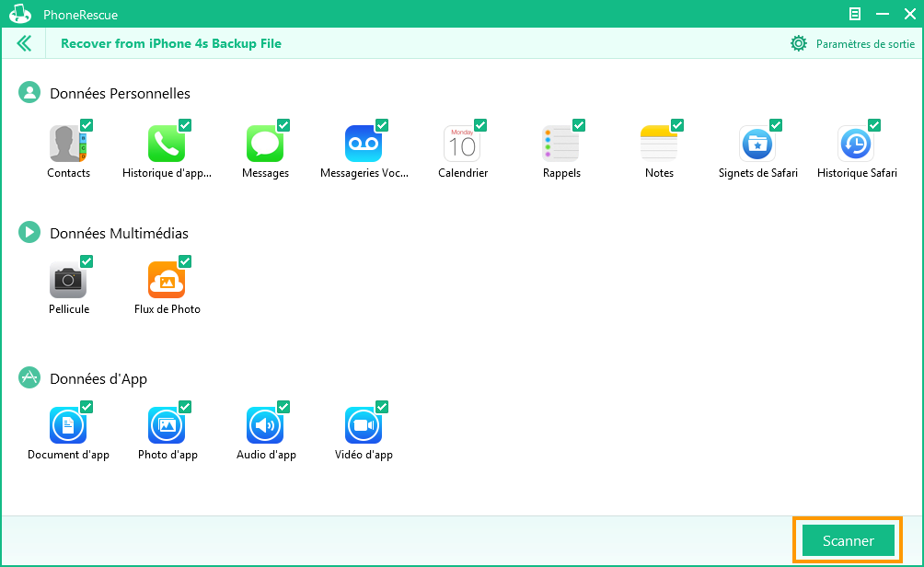Select the Historique Safari icon
Screen dimensions: 924x567
pos(856,144)
